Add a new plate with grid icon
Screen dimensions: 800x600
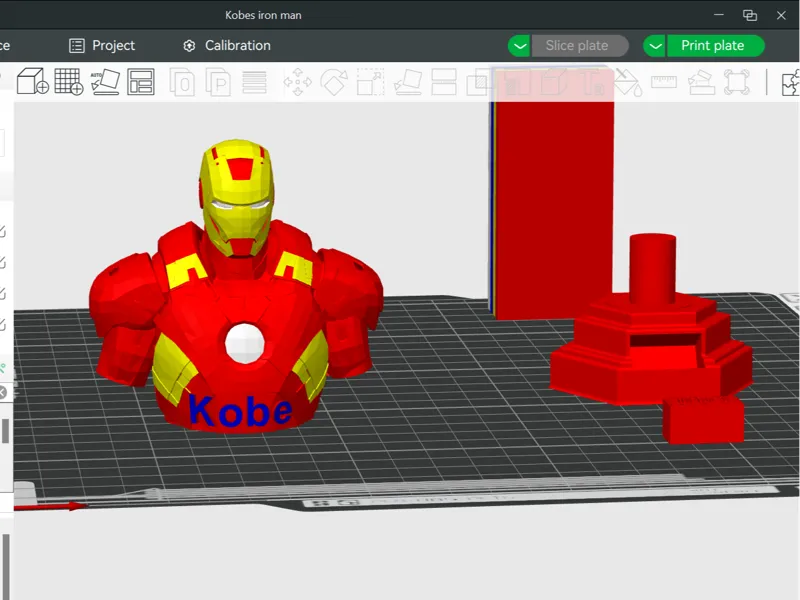coord(69,81)
